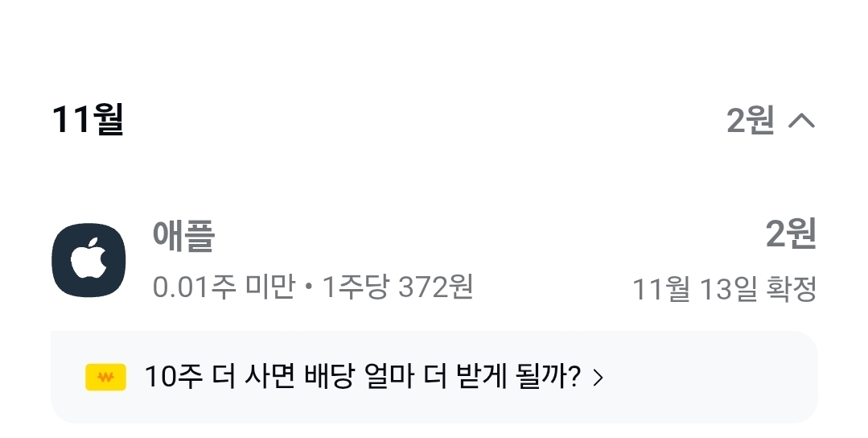Tap the Apple logo icon

pyautogui.click(x=88, y=260)
